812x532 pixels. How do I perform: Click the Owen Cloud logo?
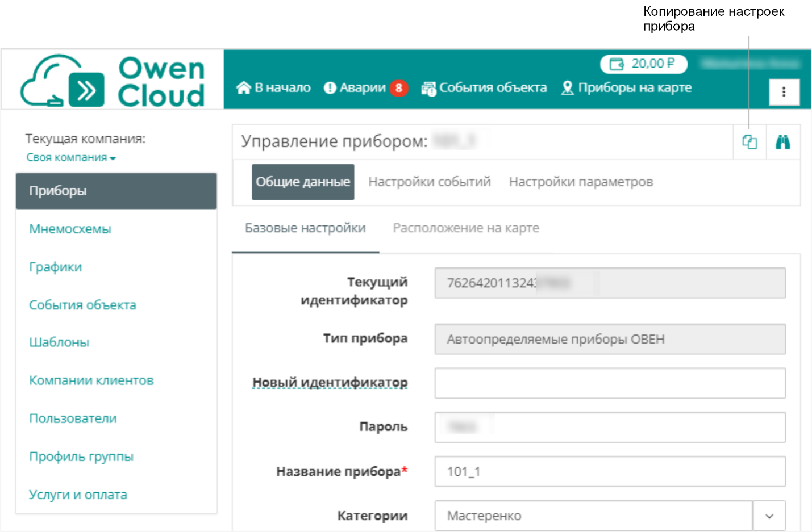pyautogui.click(x=113, y=81)
